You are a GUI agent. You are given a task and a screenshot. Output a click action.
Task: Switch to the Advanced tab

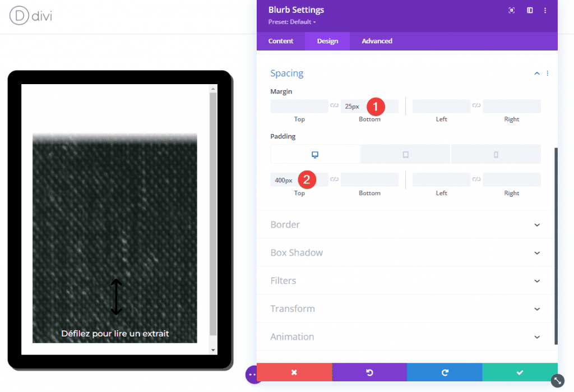377,41
